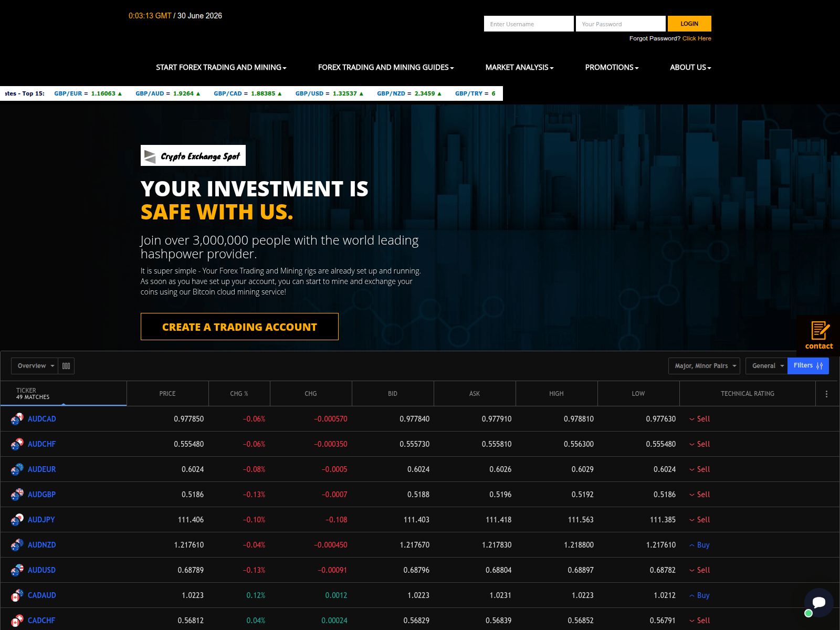Open the Overview dropdown
This screenshot has height=630, width=840.
click(35, 366)
